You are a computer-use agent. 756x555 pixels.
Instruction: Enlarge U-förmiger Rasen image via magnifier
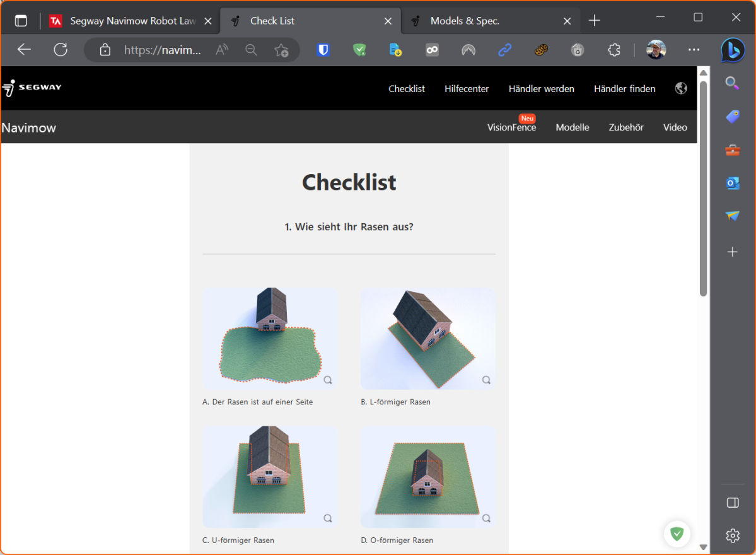coord(328,518)
